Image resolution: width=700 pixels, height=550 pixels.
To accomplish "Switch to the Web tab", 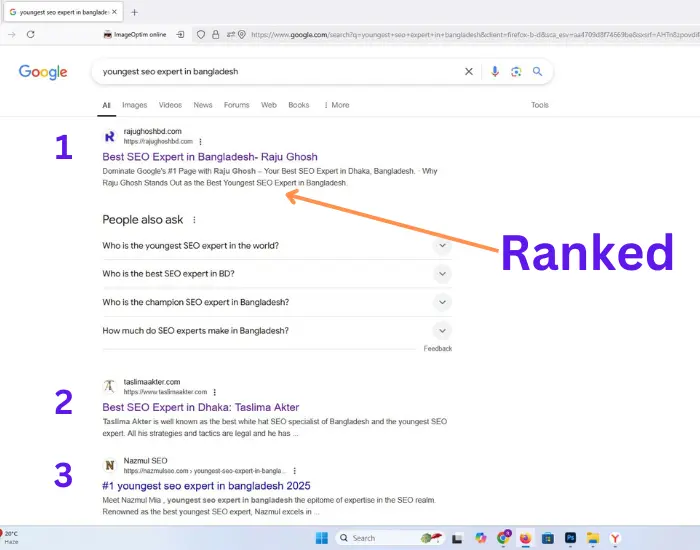I will [x=269, y=105].
